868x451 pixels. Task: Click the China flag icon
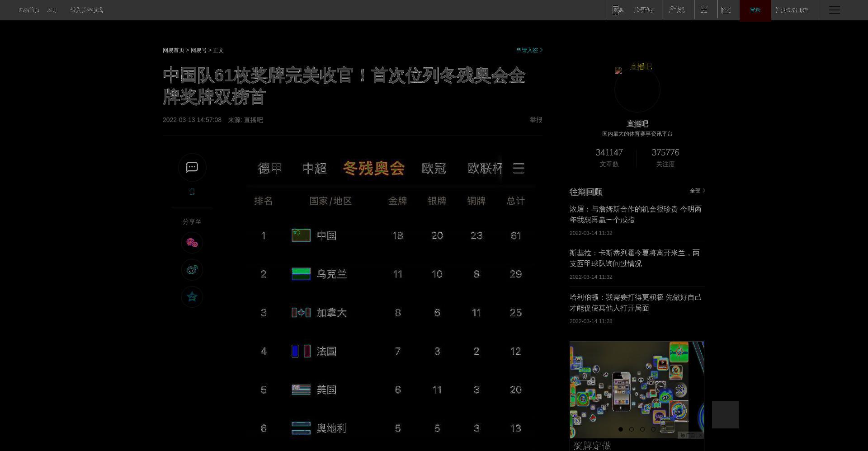point(301,235)
